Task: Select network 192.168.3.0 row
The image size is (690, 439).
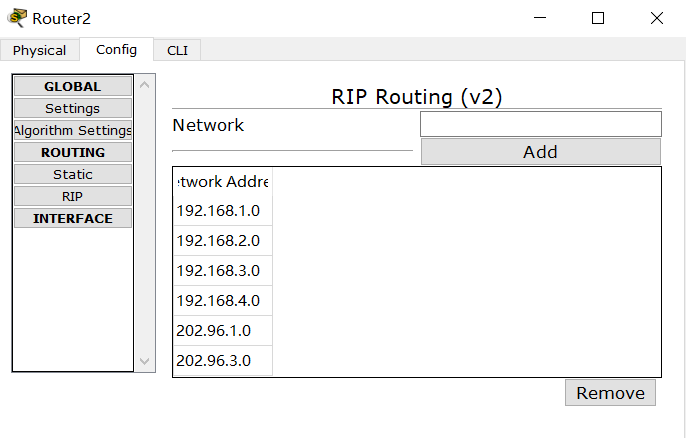Action: point(223,271)
